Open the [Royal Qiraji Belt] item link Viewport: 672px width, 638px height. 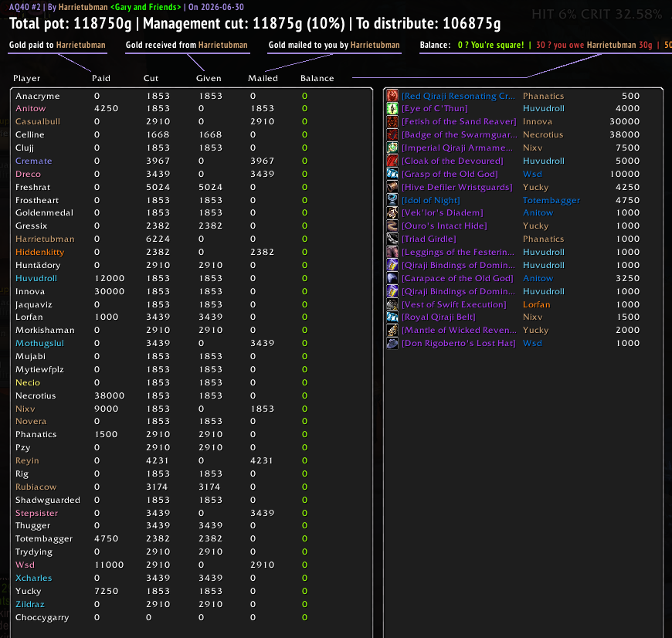439,317
